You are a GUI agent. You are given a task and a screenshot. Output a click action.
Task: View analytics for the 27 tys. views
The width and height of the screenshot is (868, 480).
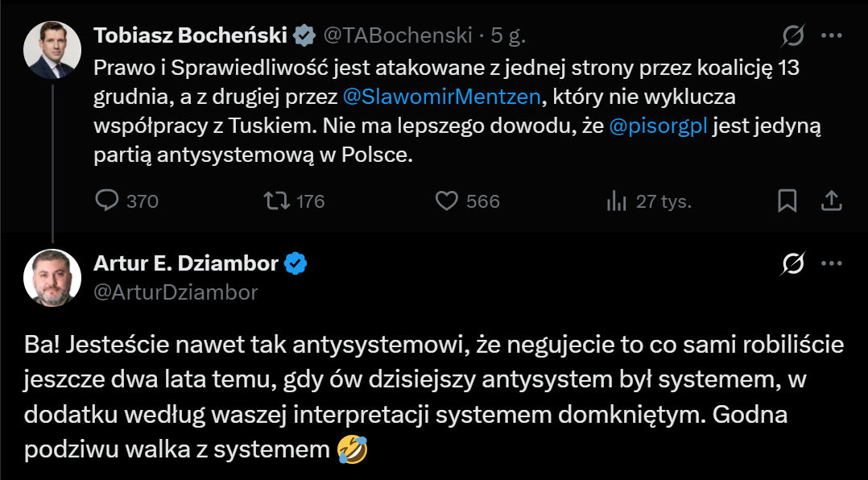coord(617,201)
